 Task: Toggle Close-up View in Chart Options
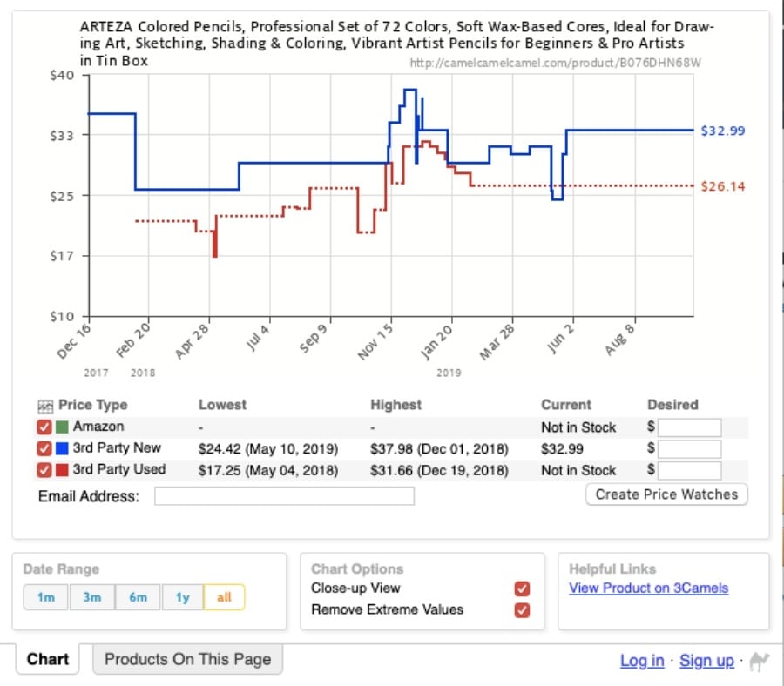click(522, 588)
